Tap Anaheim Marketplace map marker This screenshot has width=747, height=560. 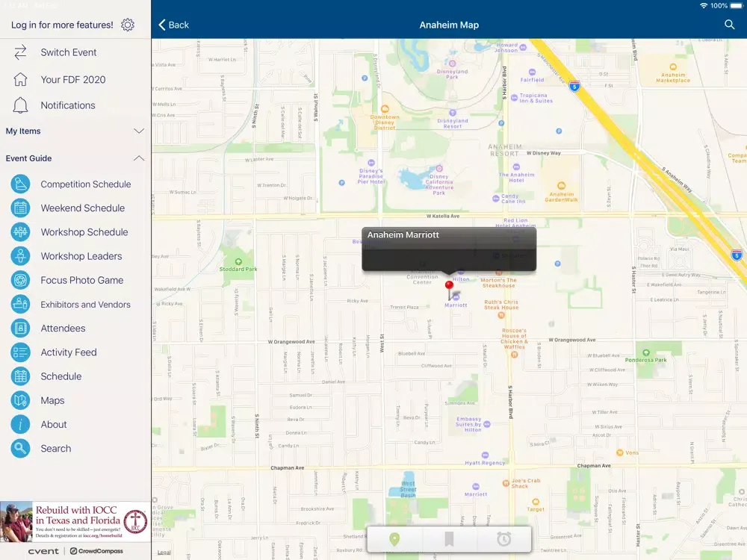point(673,67)
